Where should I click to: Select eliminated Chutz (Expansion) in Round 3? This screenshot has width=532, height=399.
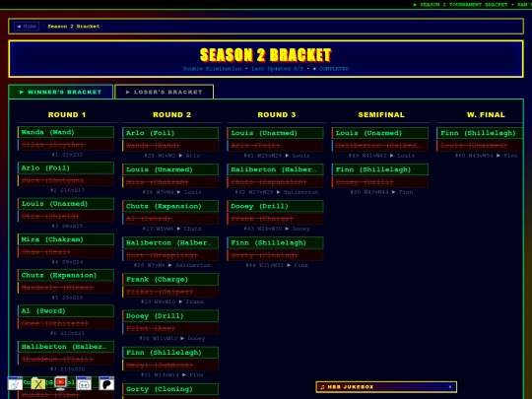pos(275,182)
